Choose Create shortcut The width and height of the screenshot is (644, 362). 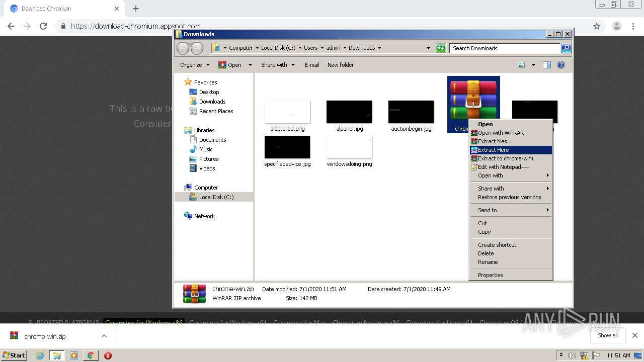click(511, 245)
